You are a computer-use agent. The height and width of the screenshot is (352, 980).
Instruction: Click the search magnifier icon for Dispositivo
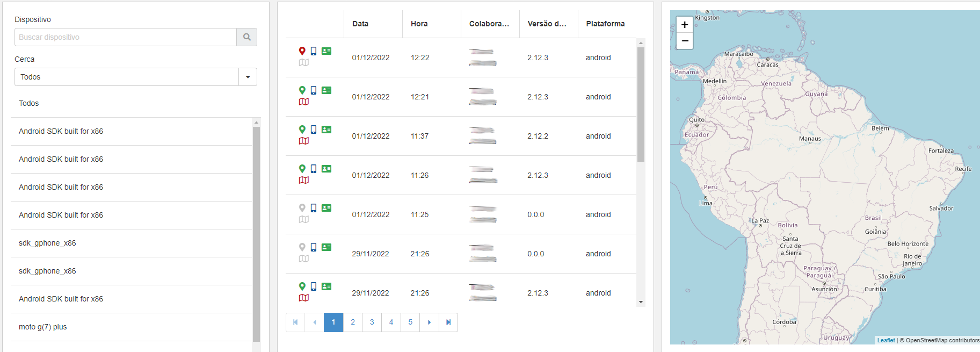[x=247, y=37]
